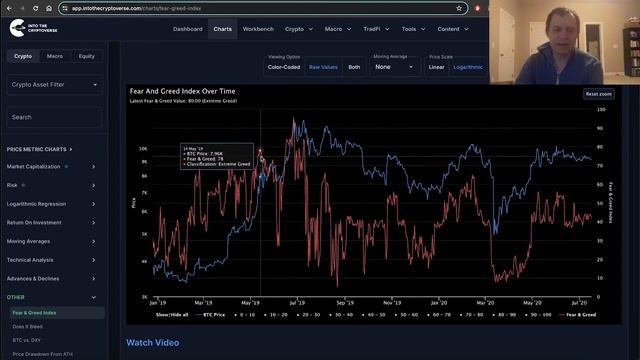Toggle 20 - 30 legend series
This screenshot has width=640, height=360.
(x=309, y=315)
